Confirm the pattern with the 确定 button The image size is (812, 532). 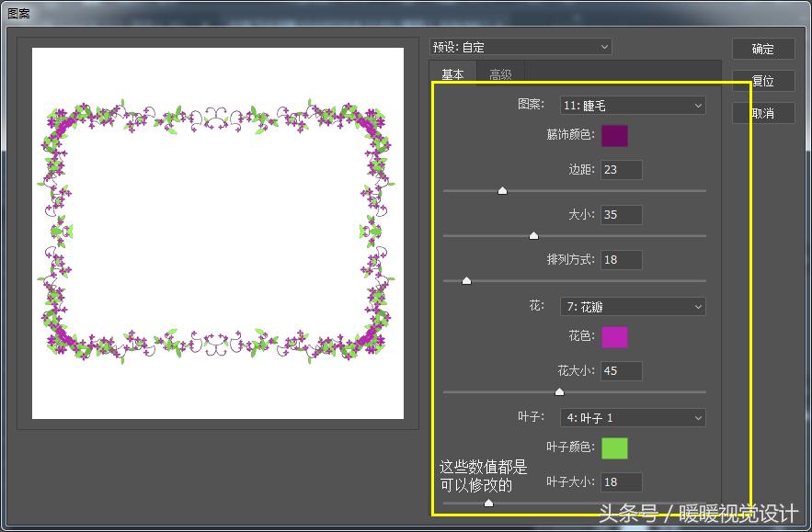(763, 49)
